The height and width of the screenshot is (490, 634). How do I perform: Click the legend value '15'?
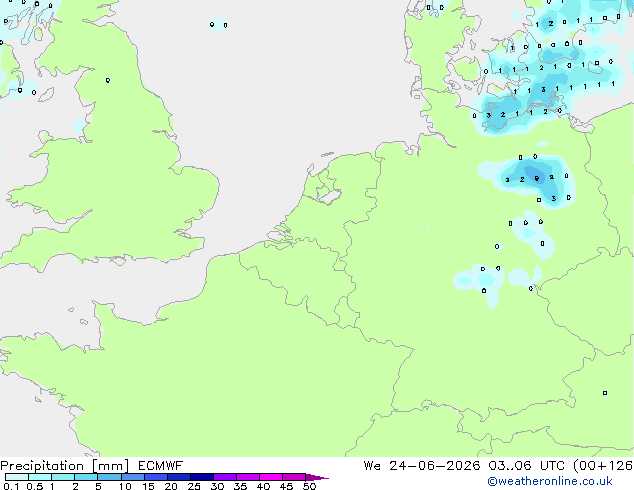(148, 486)
